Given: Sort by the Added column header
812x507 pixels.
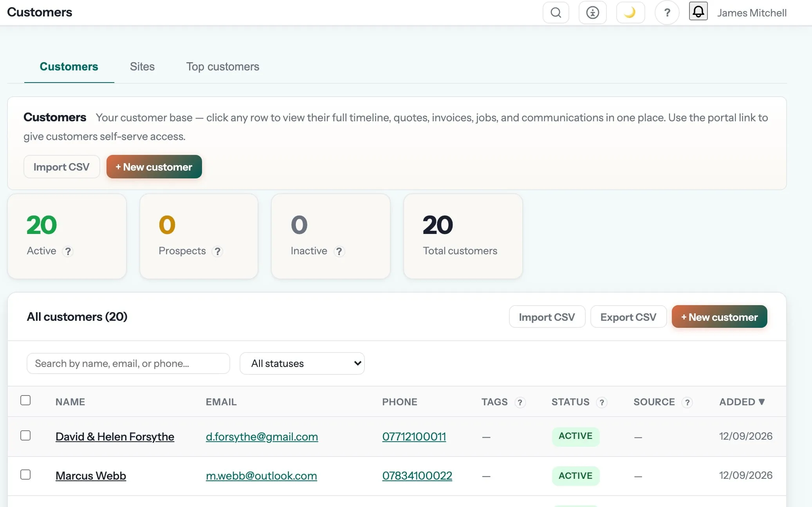Looking at the screenshot, I should pos(742,402).
